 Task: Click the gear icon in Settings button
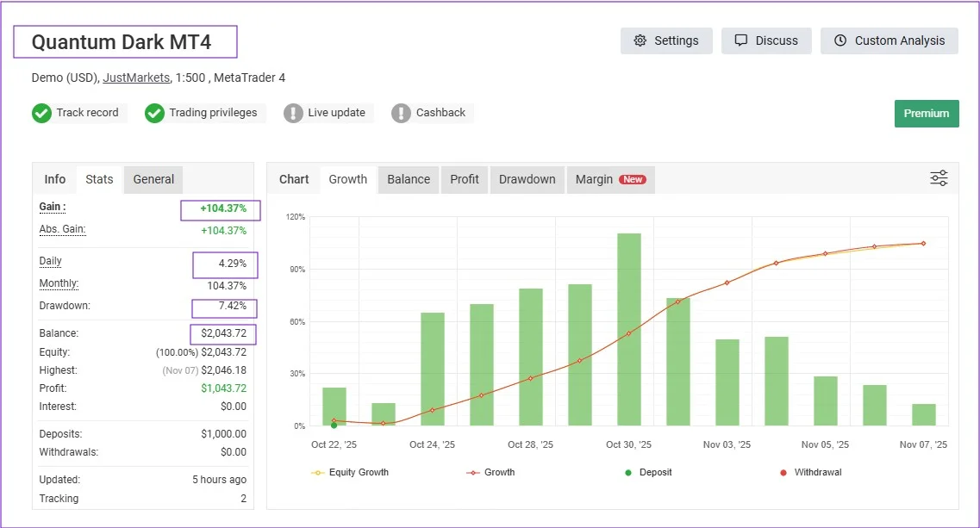click(640, 40)
